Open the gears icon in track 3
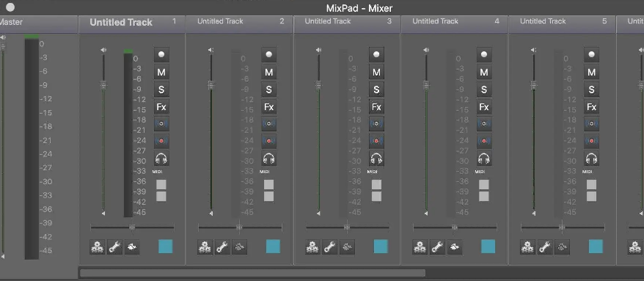The image size is (644, 281). pos(312,247)
